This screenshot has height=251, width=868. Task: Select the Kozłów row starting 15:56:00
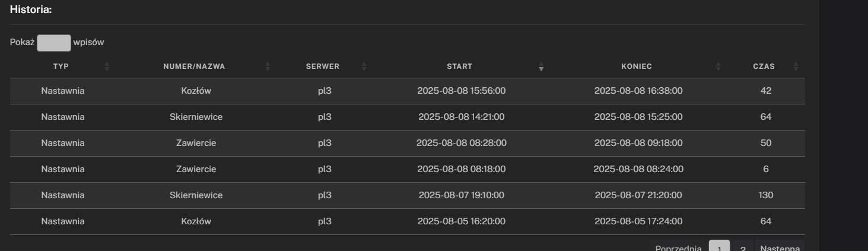tap(408, 91)
